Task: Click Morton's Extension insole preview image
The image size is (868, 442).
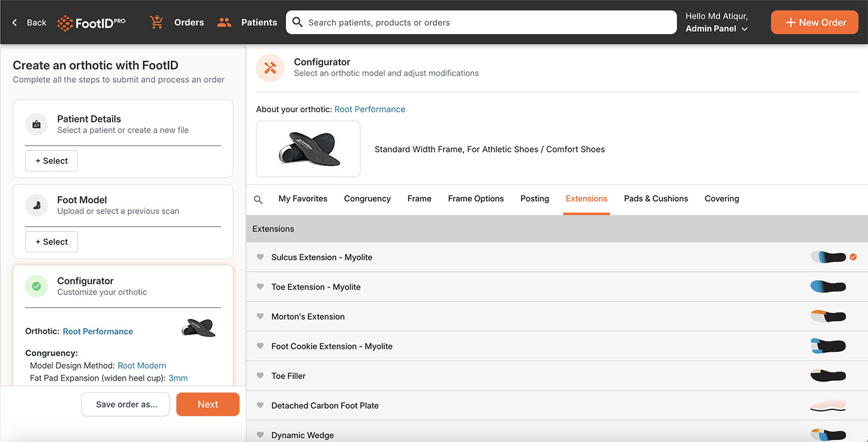Action: click(x=828, y=316)
